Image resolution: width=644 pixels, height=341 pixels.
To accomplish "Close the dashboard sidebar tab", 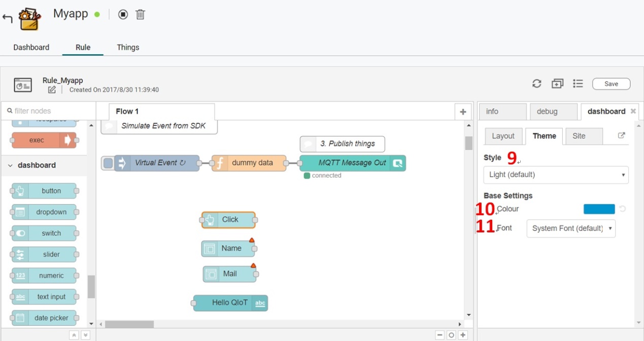I will tap(633, 111).
